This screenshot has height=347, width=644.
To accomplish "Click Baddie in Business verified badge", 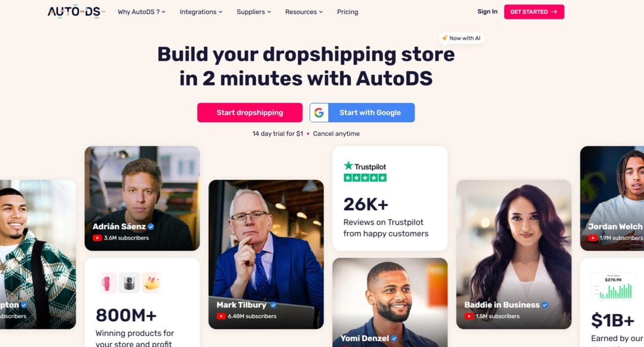I will (x=545, y=305).
